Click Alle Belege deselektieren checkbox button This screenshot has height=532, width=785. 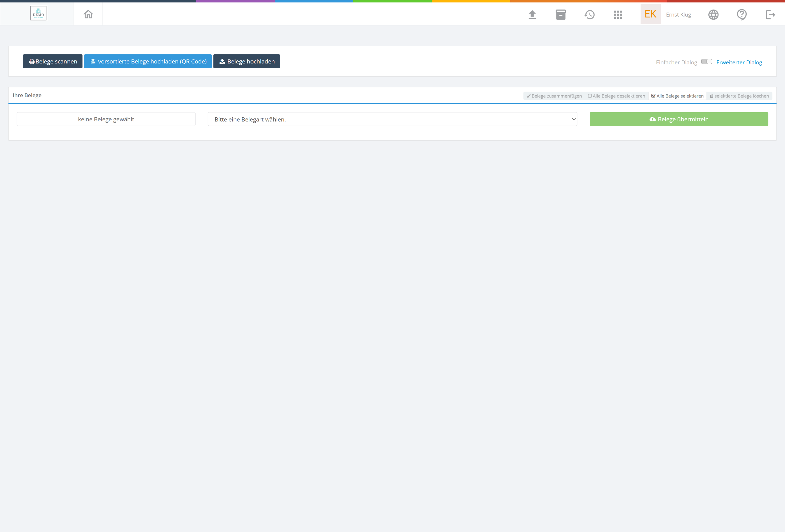pyautogui.click(x=616, y=96)
